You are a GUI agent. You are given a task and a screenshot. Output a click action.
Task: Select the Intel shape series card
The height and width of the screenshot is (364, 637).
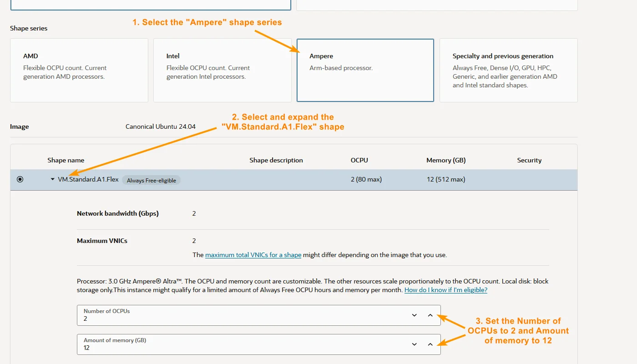(x=222, y=70)
